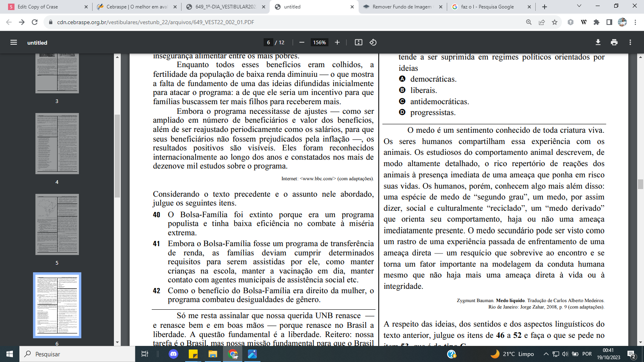Open page 3 thumbnail
Image resolution: width=644 pixels, height=362 pixels.
point(57,74)
